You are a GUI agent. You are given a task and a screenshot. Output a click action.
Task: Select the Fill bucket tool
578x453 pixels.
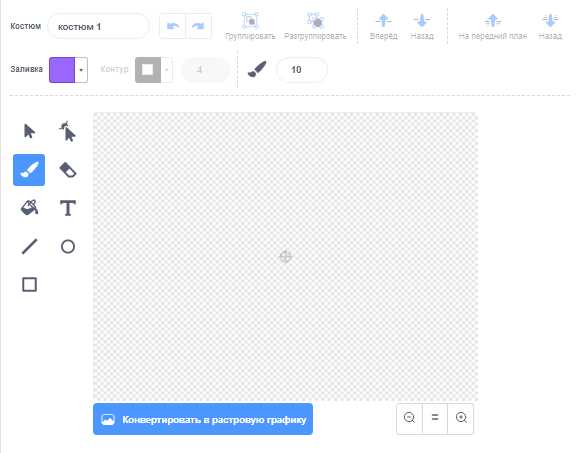29,208
